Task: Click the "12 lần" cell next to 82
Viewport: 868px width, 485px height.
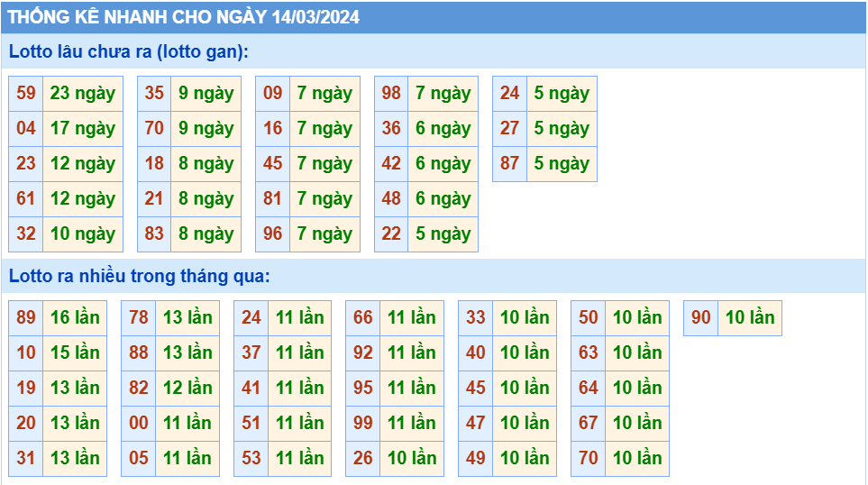Action: pos(187,389)
